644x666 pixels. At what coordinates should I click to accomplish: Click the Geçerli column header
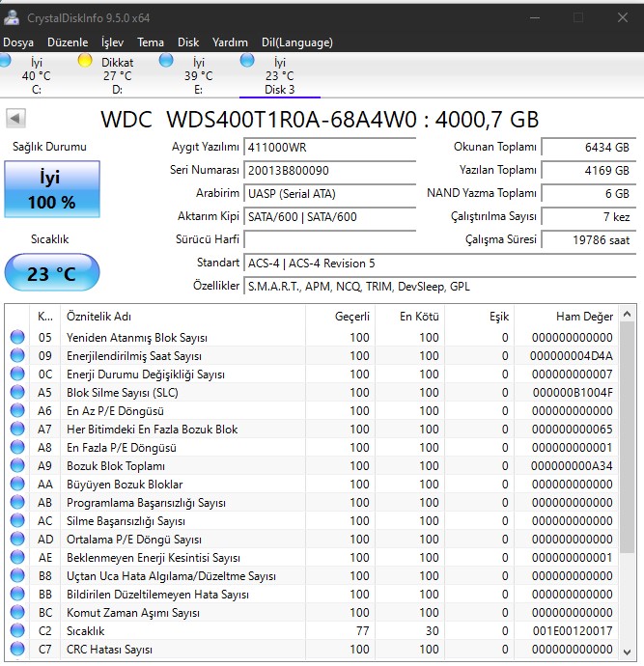(x=340, y=317)
